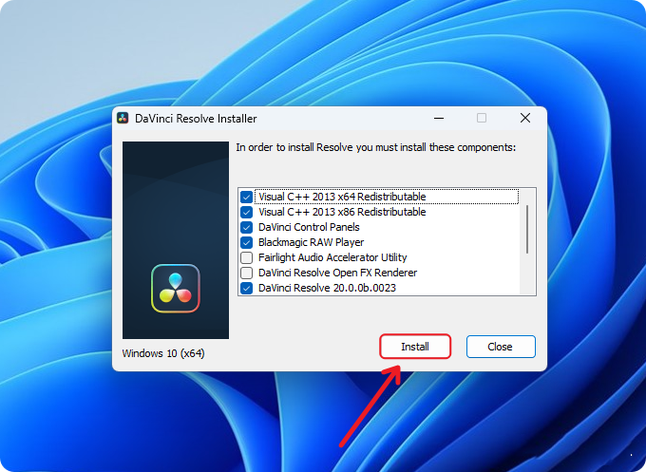Enable Fairlight Audio Accelerator Utility

point(246,258)
